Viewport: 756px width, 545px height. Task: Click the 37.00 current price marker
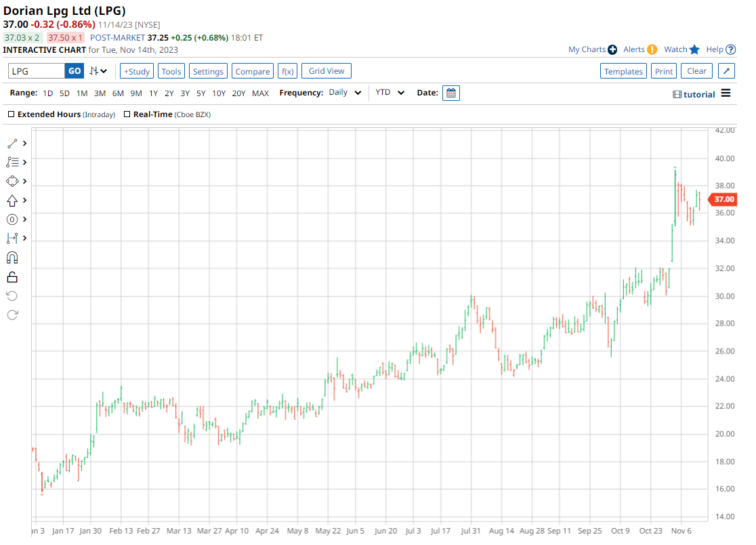coord(723,199)
